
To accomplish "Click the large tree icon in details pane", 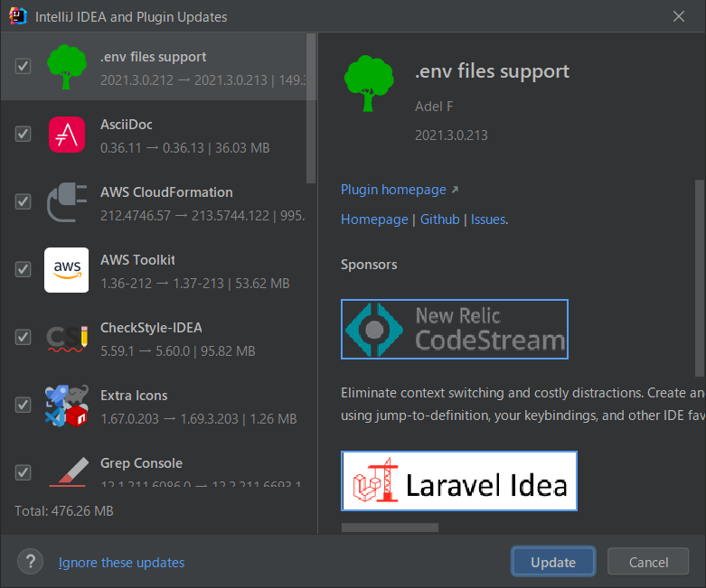I will coord(369,84).
